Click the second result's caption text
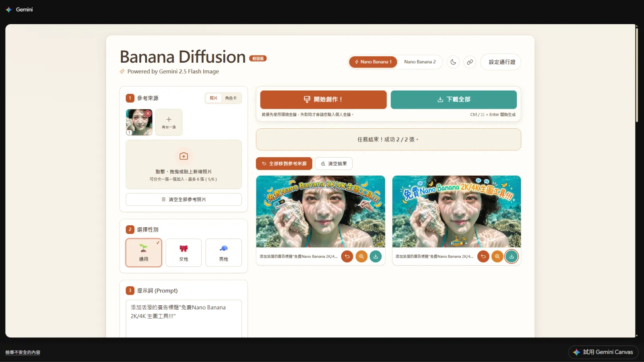Image resolution: width=644 pixels, height=362 pixels. [x=434, y=256]
